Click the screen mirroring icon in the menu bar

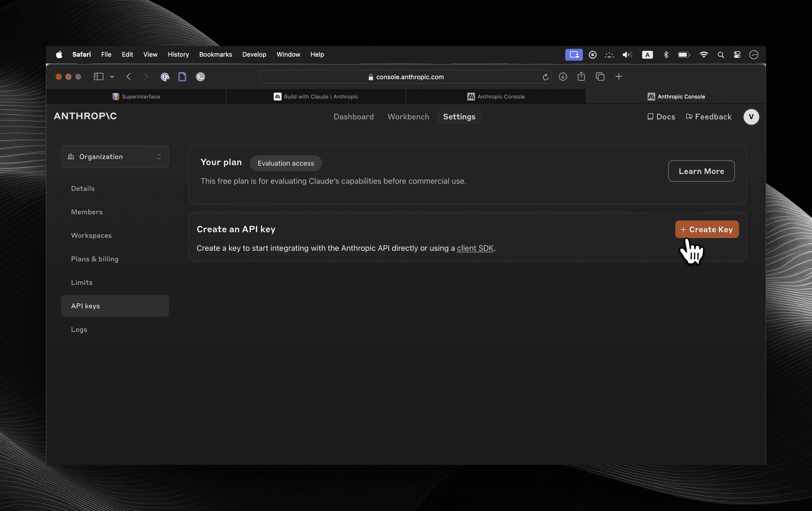pyautogui.click(x=574, y=55)
